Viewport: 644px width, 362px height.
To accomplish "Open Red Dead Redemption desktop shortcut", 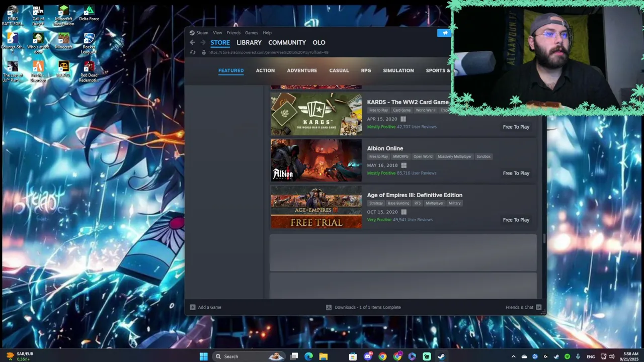I will 89,72.
